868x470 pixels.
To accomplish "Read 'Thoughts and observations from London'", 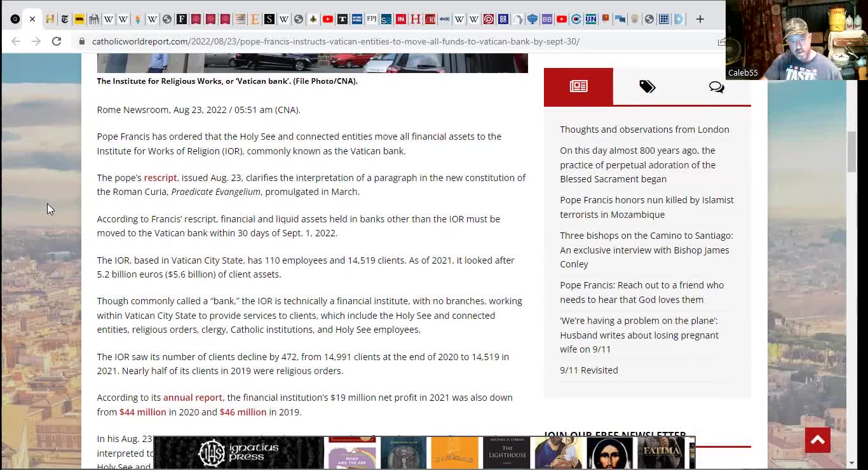I will click(x=644, y=130).
